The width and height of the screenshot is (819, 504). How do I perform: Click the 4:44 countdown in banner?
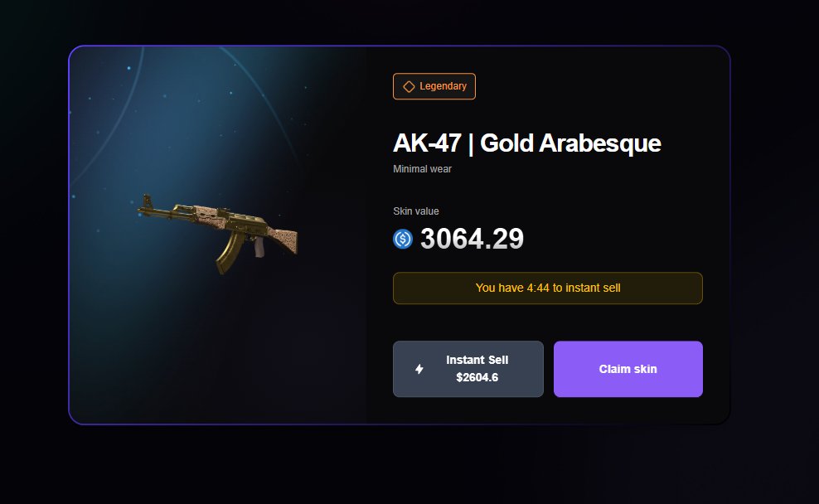coord(538,288)
